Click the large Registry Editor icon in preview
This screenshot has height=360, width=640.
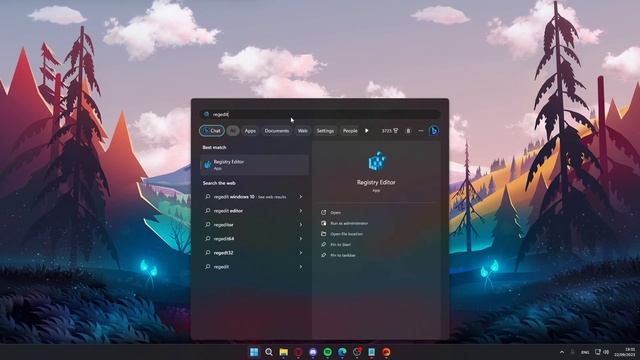click(376, 161)
